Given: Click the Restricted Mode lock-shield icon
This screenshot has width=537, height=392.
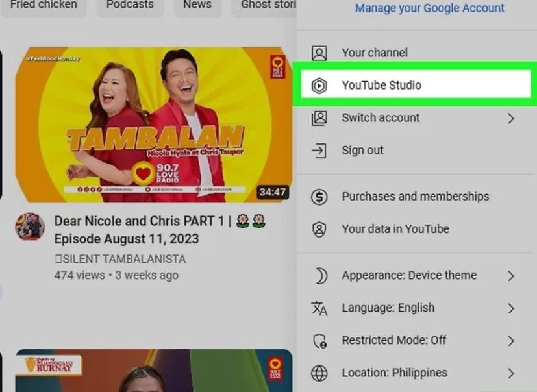Looking at the screenshot, I should [319, 341].
